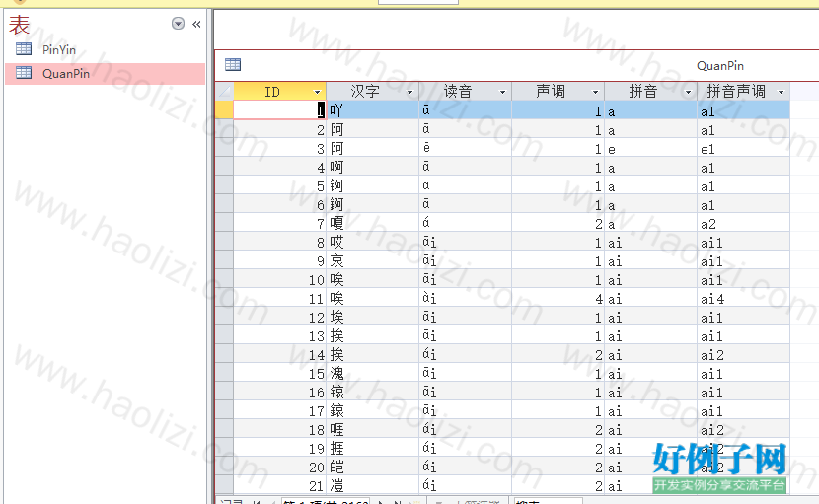The width and height of the screenshot is (819, 504).
Task: Click the 汉字 cell 哎 in row ID 8
Action: coord(373,243)
